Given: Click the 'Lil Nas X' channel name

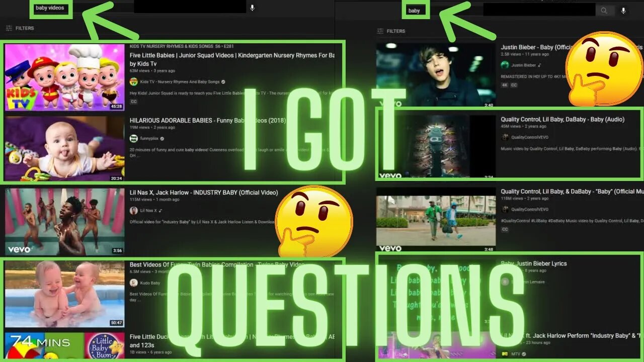Looking at the screenshot, I should click(x=148, y=211).
